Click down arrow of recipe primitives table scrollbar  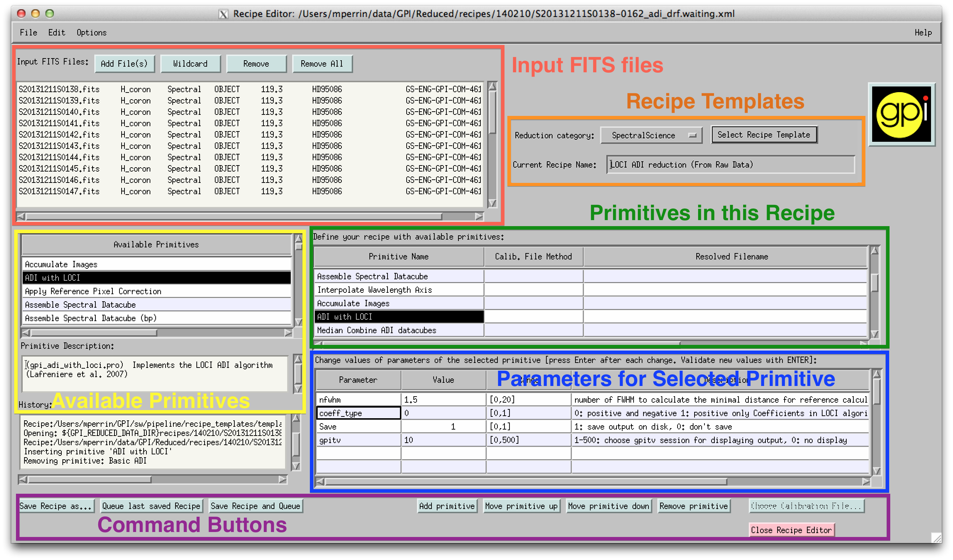[x=874, y=334]
